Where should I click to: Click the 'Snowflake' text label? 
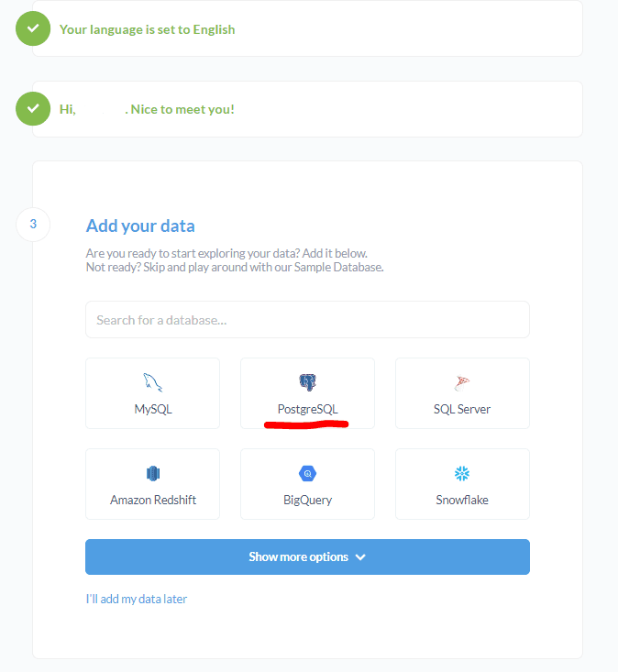[x=462, y=500]
